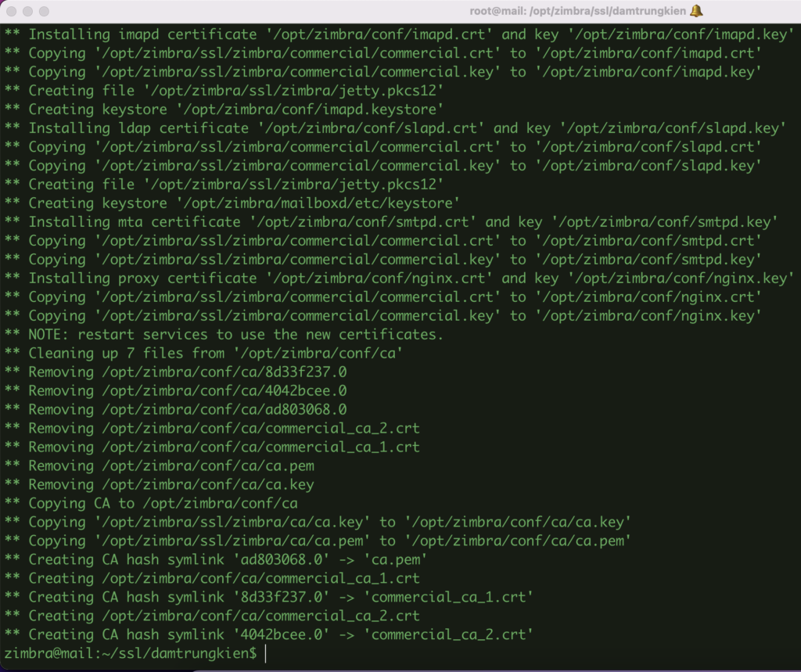Click the 'Removing /opt/zimbra/conf/ca/4042bcee.0' line

pos(176,391)
